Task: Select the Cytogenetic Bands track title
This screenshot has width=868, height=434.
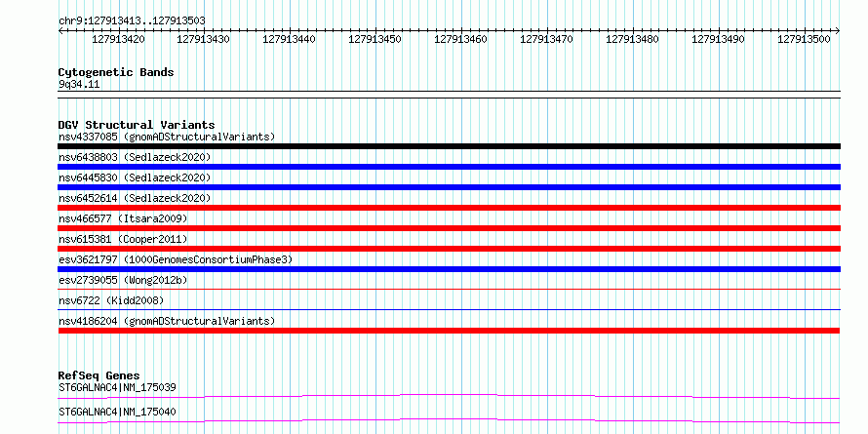Action: (116, 72)
